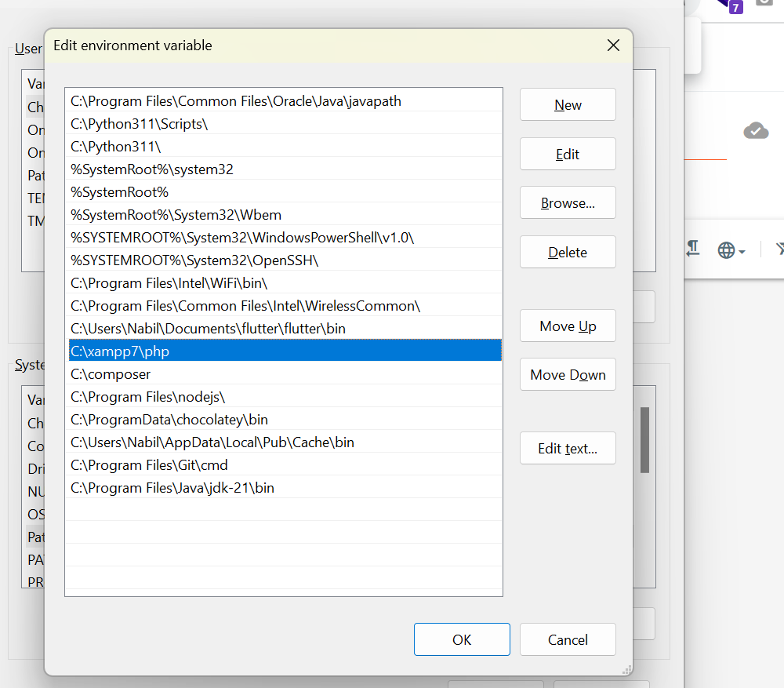Select C:\Program Files\nodejs\ entry
Screen dimensions: 784x688
(x=285, y=397)
